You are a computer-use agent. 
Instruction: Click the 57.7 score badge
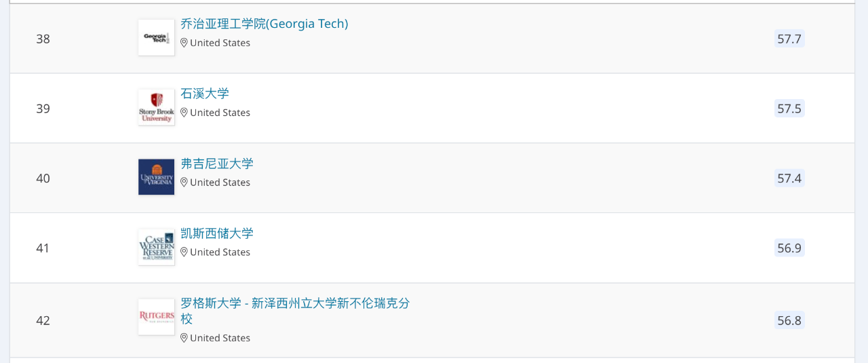789,39
